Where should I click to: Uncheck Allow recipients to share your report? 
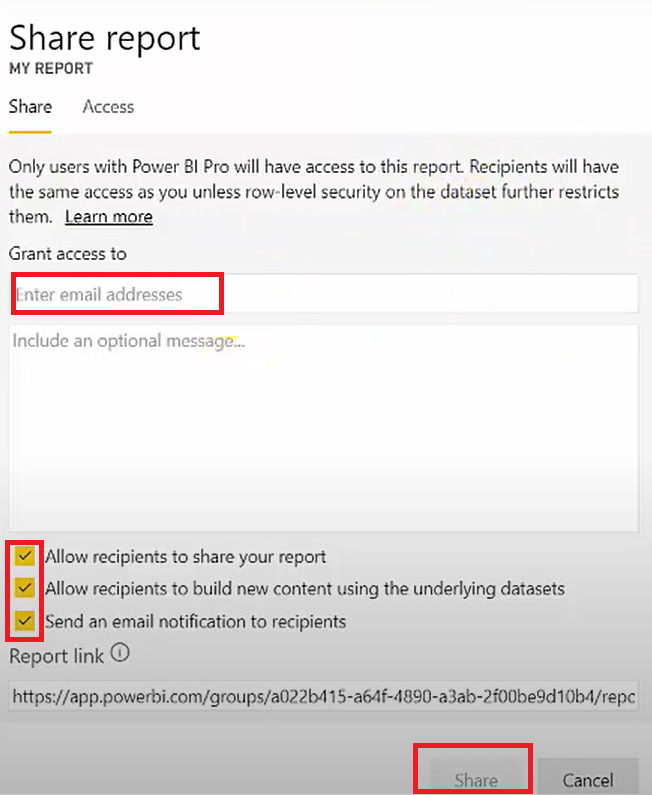click(x=24, y=556)
